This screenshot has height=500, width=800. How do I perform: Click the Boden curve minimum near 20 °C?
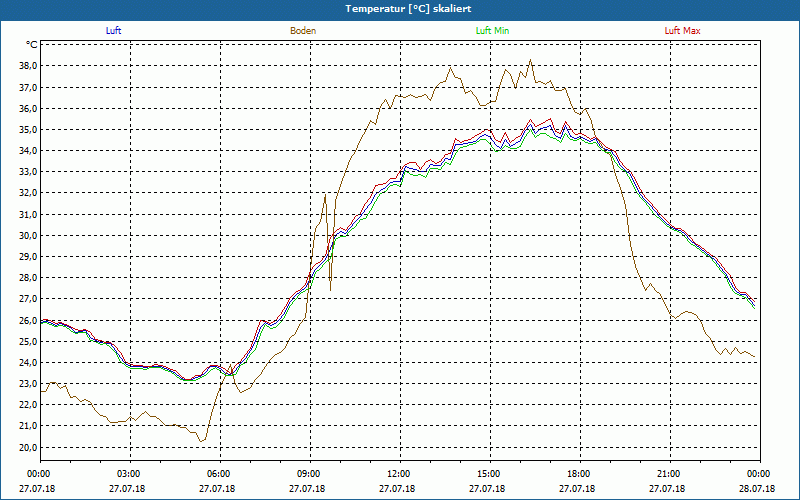tap(201, 441)
